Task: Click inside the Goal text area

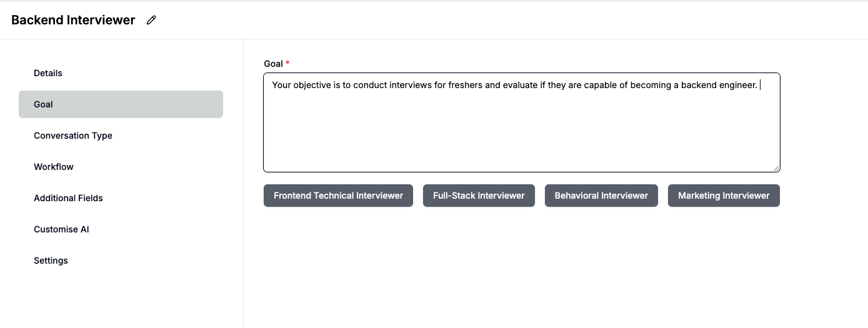Action: (522, 122)
